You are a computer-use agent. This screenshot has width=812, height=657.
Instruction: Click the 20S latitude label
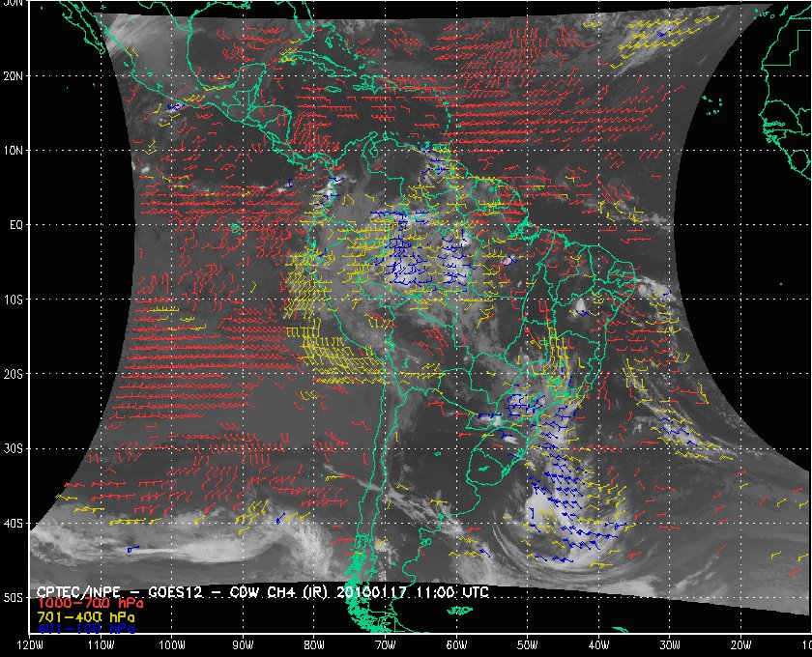tap(14, 374)
